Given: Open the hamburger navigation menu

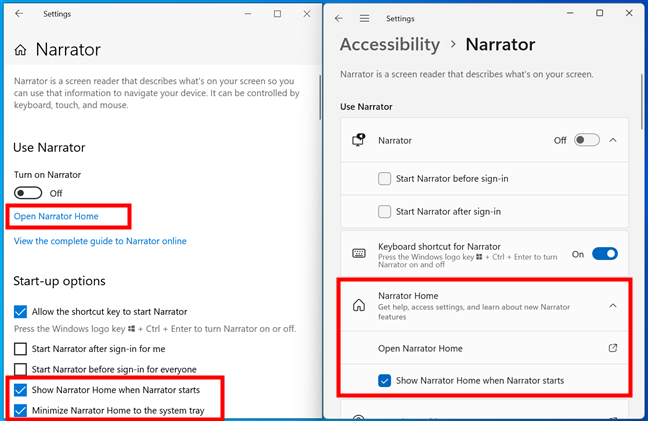Looking at the screenshot, I should [364, 19].
